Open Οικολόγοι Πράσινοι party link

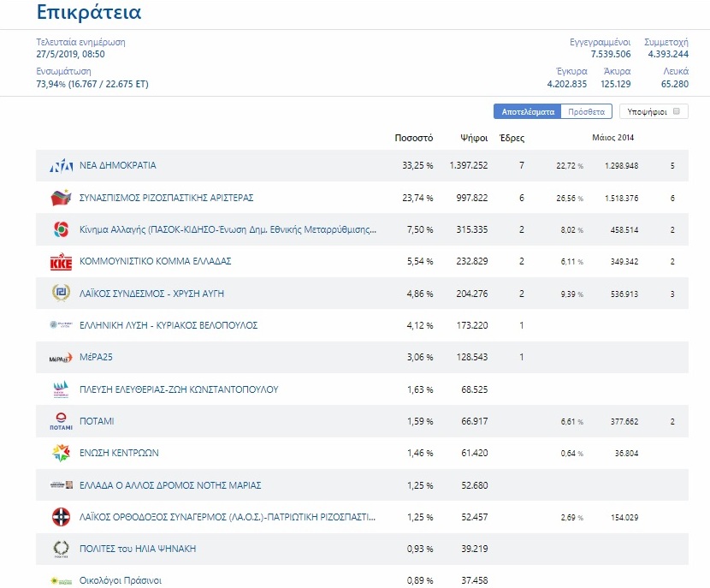click(x=121, y=580)
